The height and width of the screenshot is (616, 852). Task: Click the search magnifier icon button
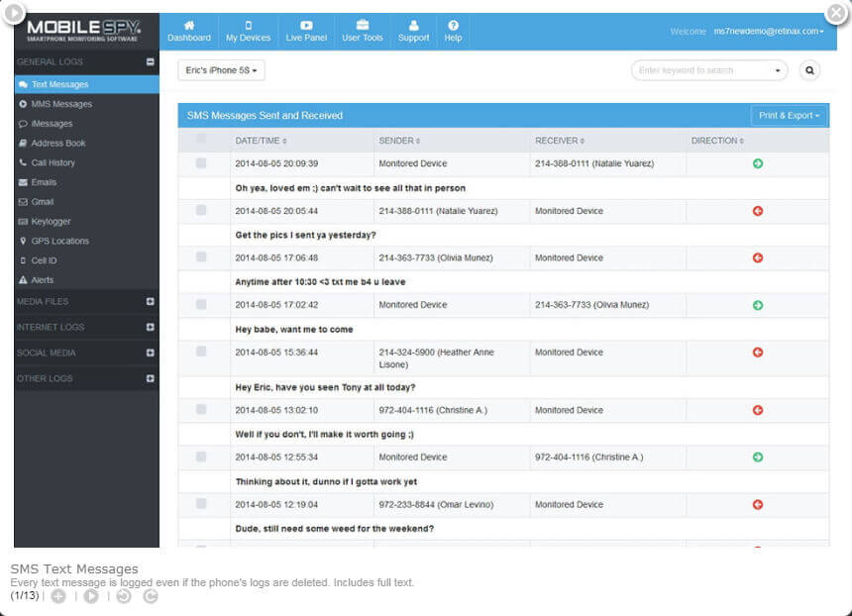(x=810, y=70)
